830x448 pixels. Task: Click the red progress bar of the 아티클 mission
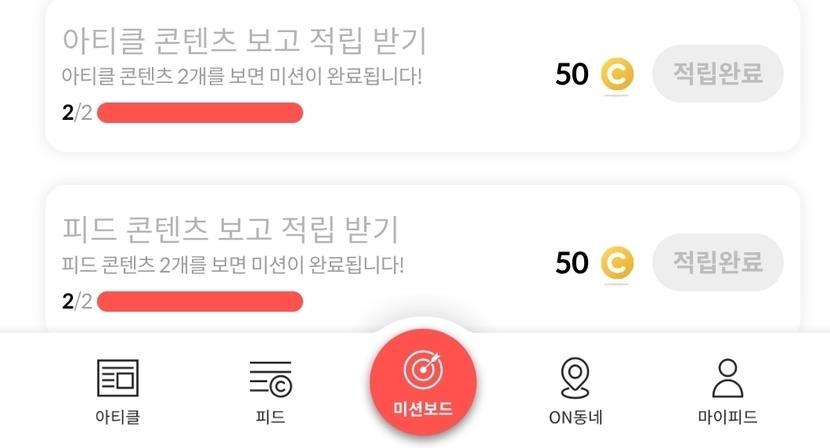200,113
